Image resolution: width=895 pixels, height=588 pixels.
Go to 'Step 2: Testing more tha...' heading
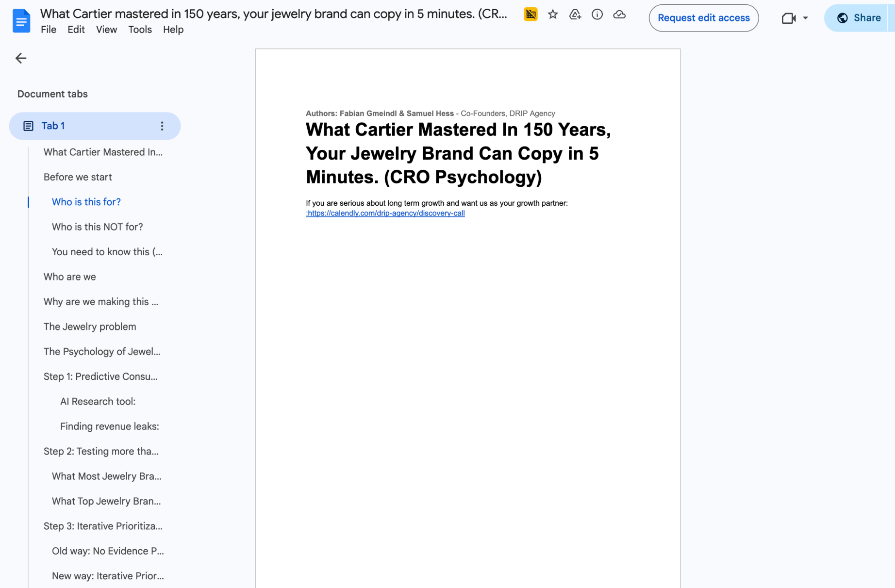coord(101,452)
